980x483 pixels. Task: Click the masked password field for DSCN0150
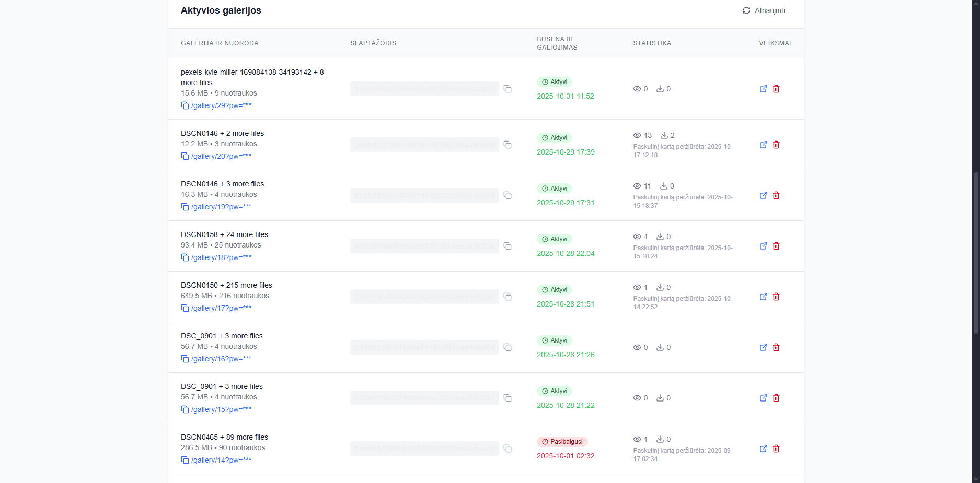(x=424, y=296)
